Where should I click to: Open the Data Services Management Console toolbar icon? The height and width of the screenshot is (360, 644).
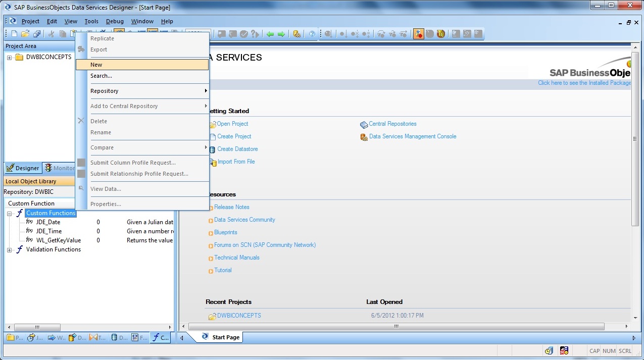click(x=297, y=34)
